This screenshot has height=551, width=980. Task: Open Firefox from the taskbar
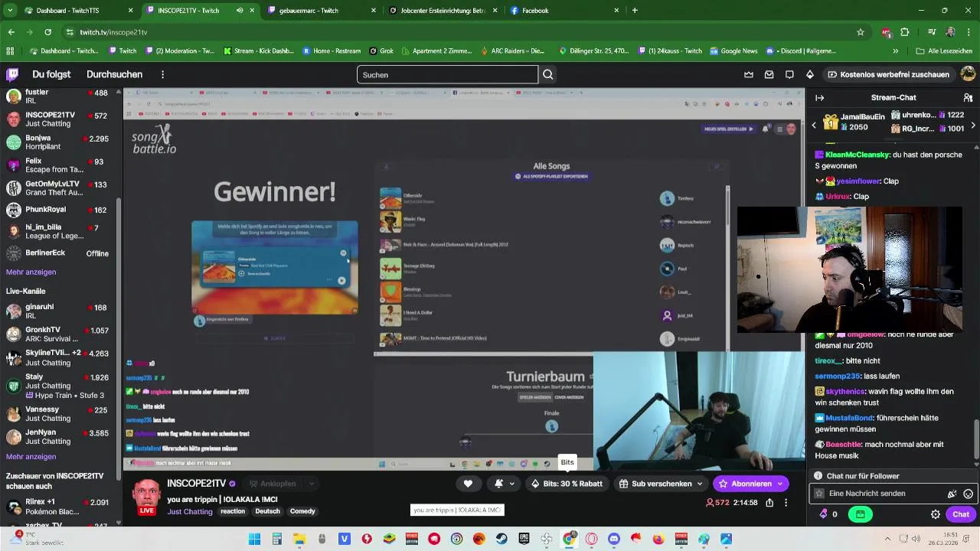click(658, 539)
